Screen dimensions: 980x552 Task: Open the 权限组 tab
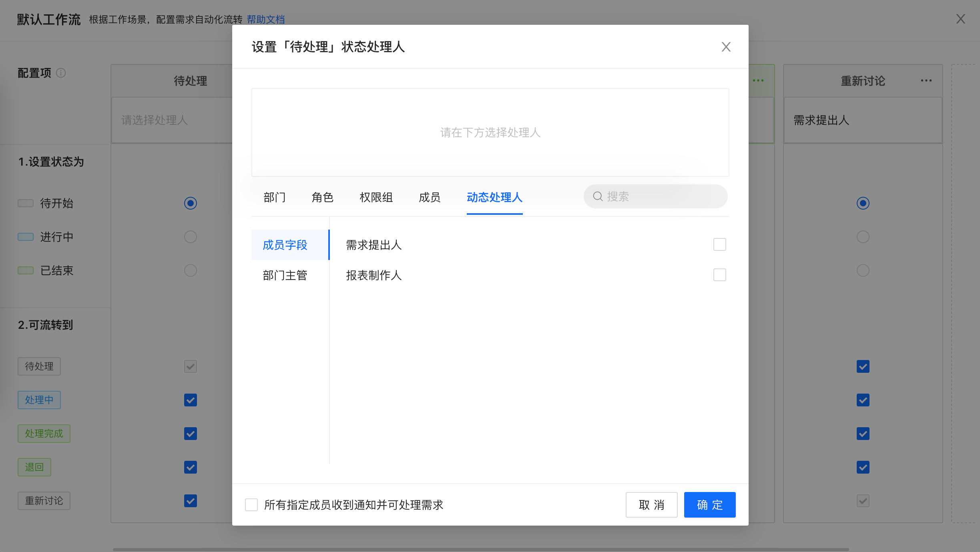coord(376,197)
